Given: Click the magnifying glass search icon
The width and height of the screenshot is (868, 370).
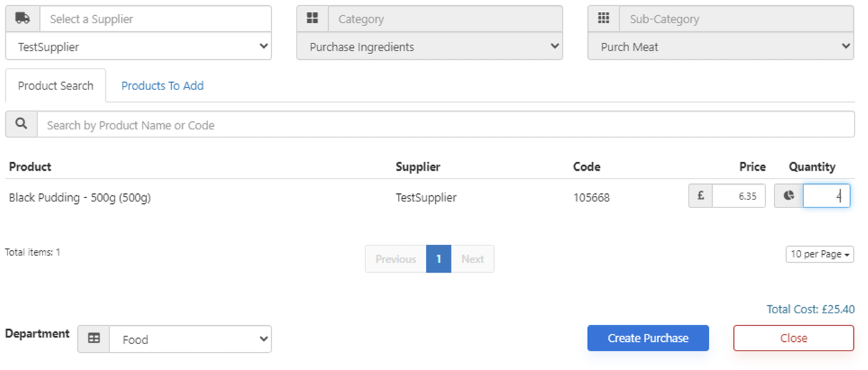Looking at the screenshot, I should tap(21, 125).
